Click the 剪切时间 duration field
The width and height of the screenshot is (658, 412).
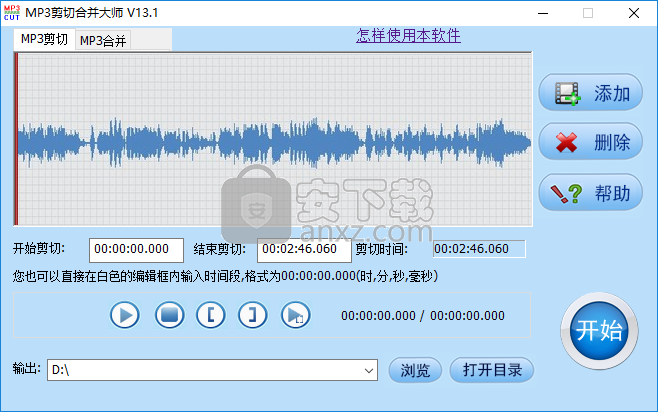[x=479, y=249]
